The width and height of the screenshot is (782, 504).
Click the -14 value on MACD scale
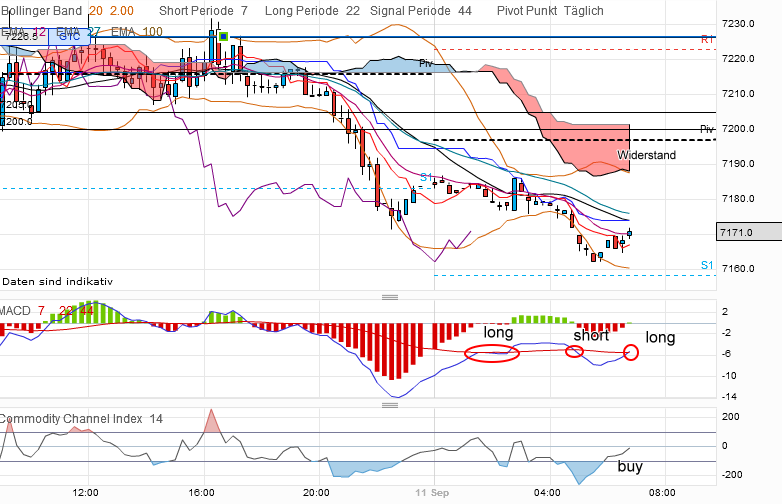tap(729, 396)
